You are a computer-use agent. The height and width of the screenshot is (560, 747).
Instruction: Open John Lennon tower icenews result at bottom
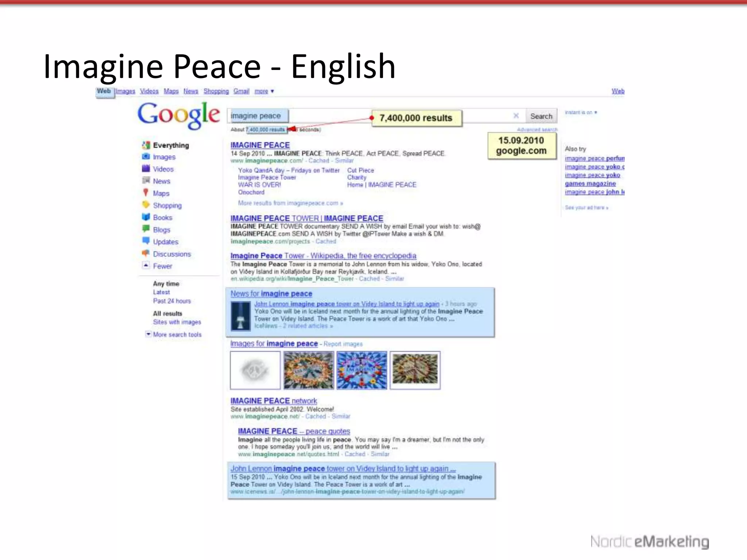click(343, 468)
